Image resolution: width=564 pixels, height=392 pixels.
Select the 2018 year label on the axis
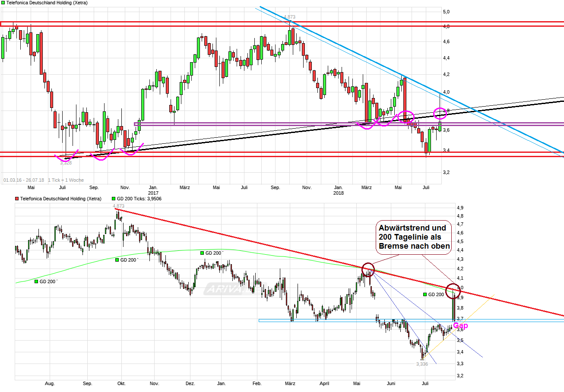pyautogui.click(x=338, y=193)
